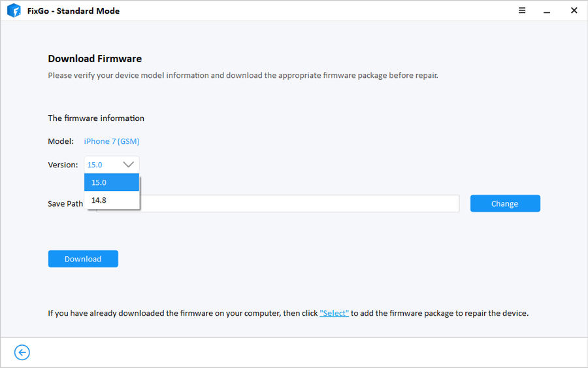Click the Download Firmware heading

(95, 59)
